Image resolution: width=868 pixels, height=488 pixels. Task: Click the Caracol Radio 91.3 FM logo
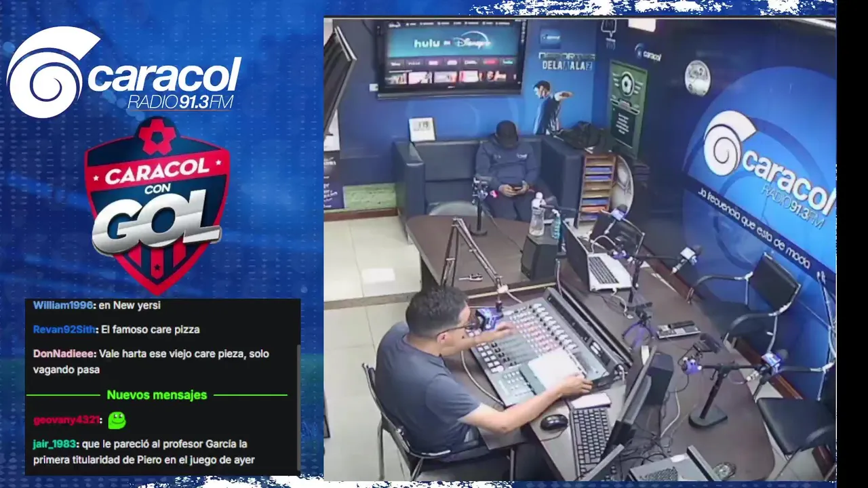pos(124,73)
